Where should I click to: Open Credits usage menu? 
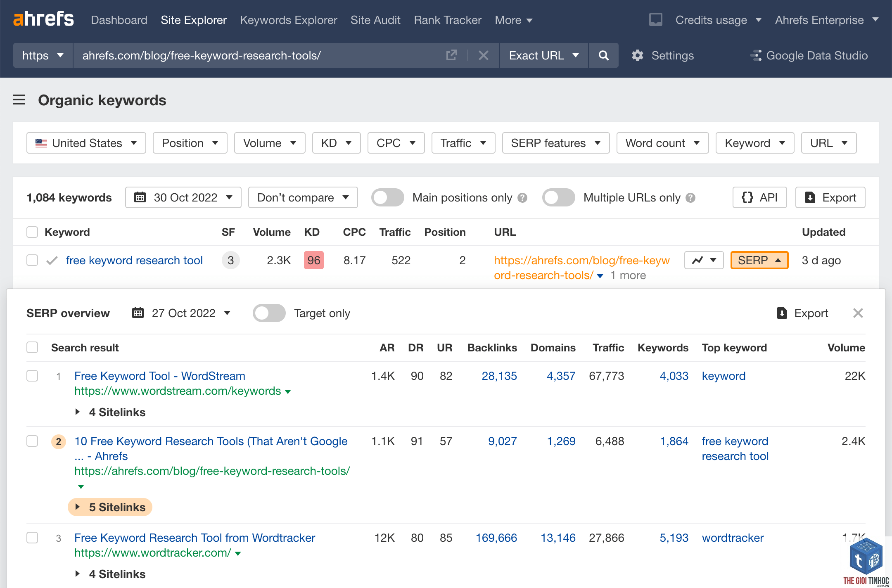[719, 20]
